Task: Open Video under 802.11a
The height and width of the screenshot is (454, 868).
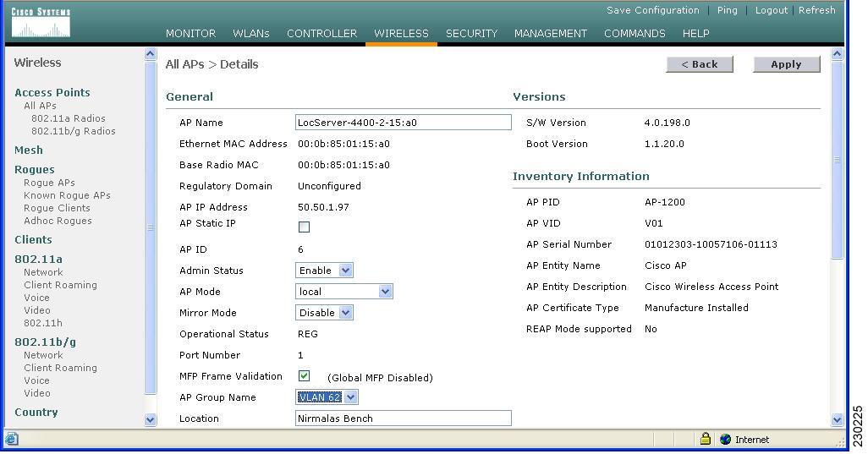Action: coord(36,310)
